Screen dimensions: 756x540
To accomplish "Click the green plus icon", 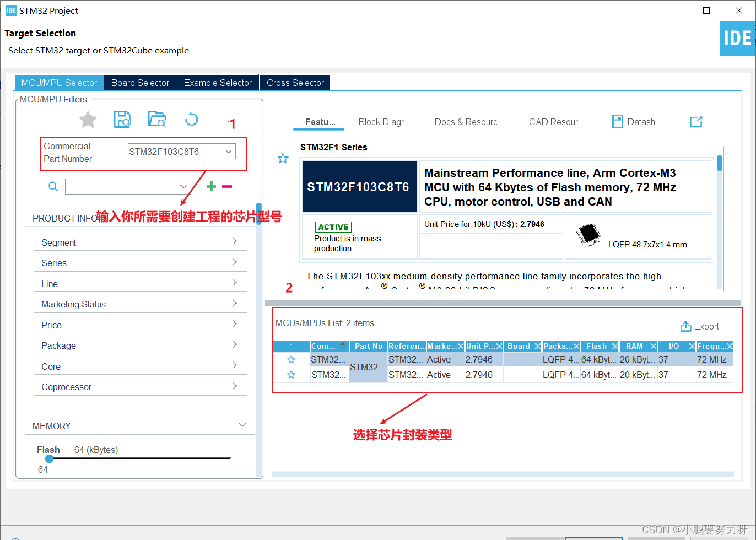I will (x=211, y=186).
